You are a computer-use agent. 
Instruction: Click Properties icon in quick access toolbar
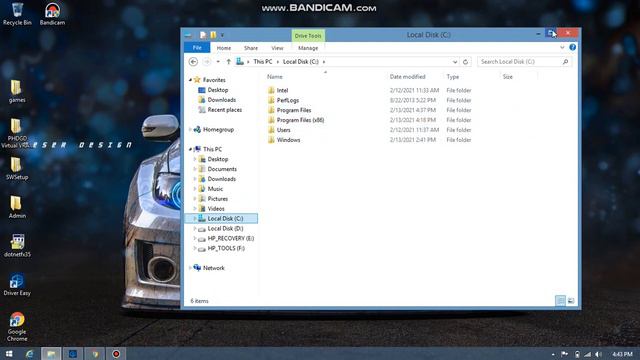(x=203, y=35)
